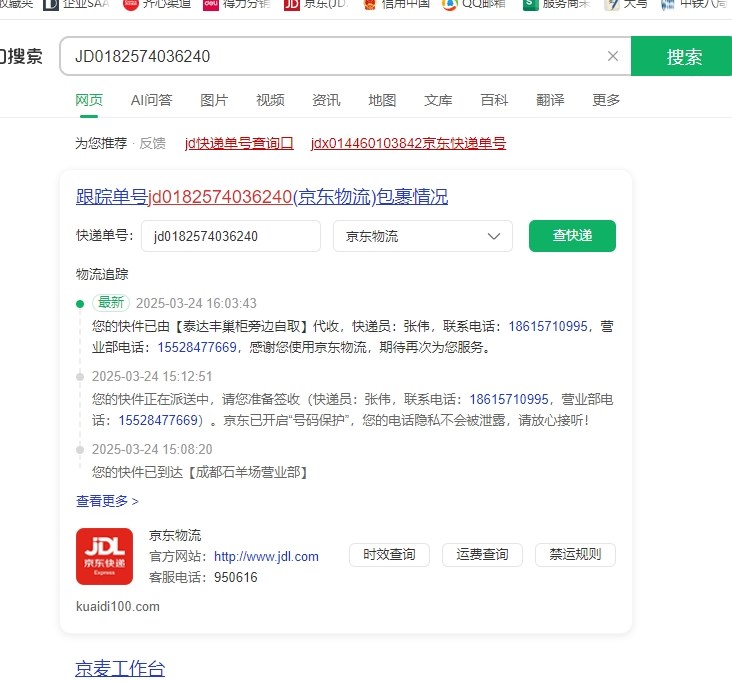Open the 信用中国 bookmark
Image resolution: width=732 pixels, height=682 pixels.
(396, 4)
